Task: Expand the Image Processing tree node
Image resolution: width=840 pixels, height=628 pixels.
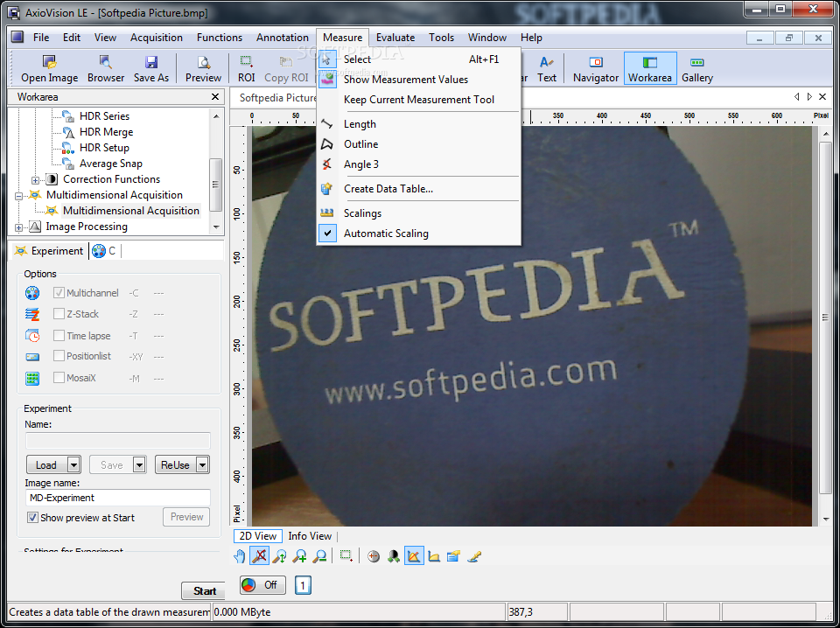Action: (18, 227)
